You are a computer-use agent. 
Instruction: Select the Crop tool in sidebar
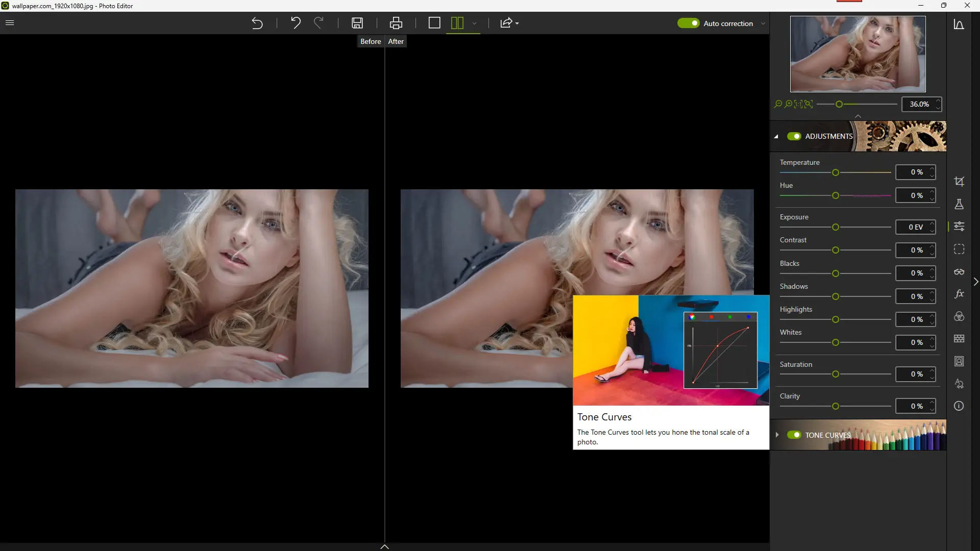click(959, 181)
